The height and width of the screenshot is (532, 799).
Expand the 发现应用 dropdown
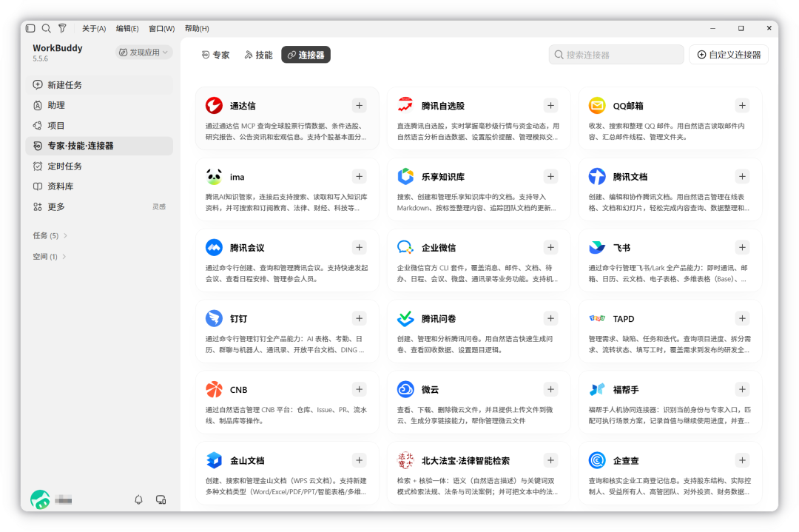point(144,53)
